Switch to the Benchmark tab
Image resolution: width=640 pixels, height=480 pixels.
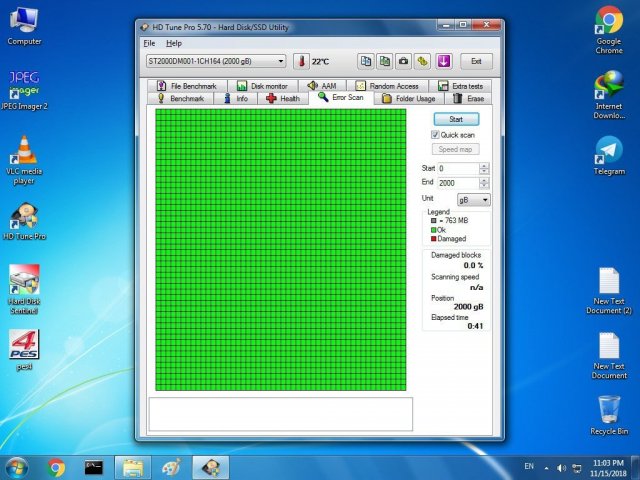(x=180, y=99)
